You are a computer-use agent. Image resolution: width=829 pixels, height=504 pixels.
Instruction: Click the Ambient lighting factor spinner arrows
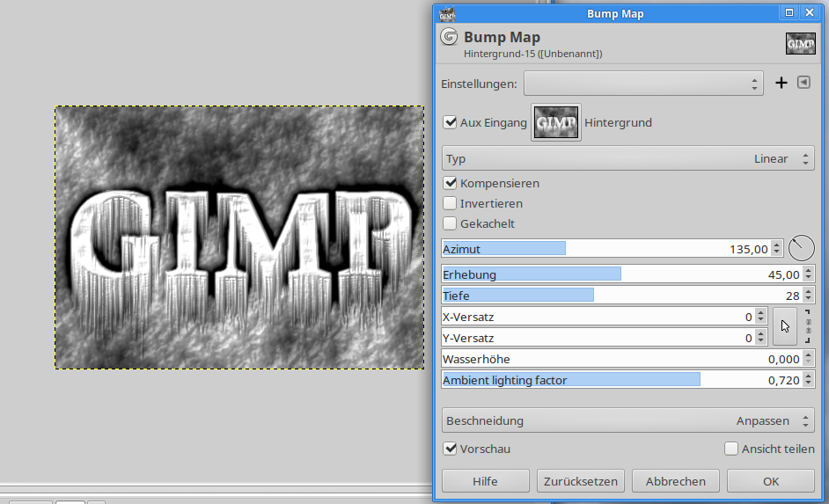tap(808, 380)
